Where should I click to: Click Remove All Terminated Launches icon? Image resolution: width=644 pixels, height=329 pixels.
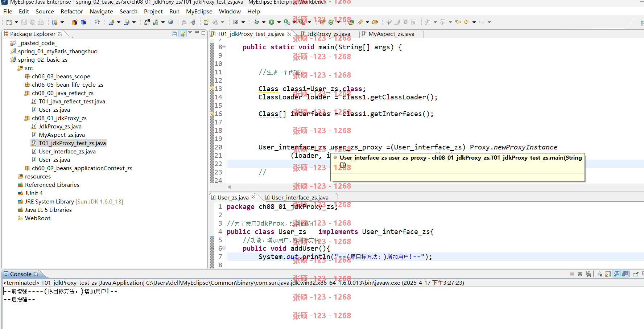point(588,274)
